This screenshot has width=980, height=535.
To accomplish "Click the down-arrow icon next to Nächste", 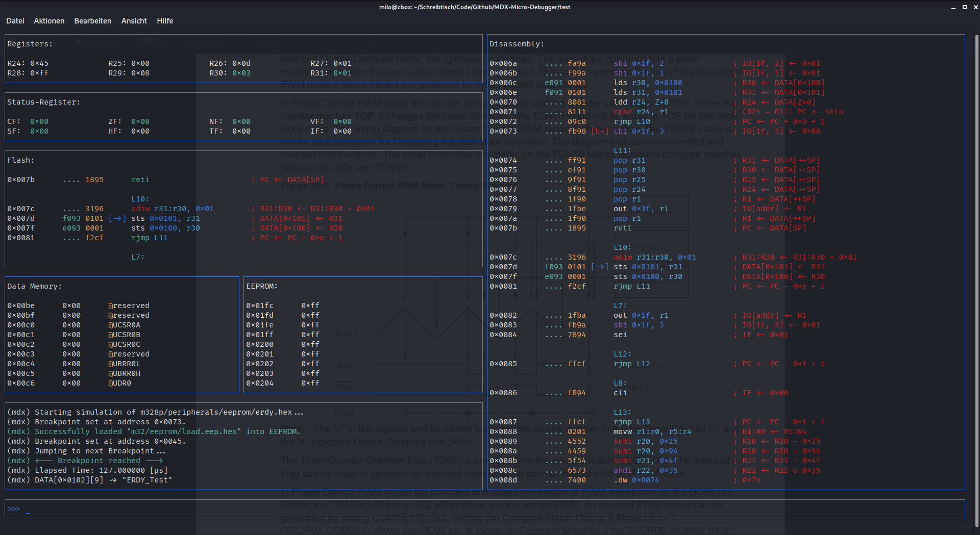I will (x=77, y=41).
